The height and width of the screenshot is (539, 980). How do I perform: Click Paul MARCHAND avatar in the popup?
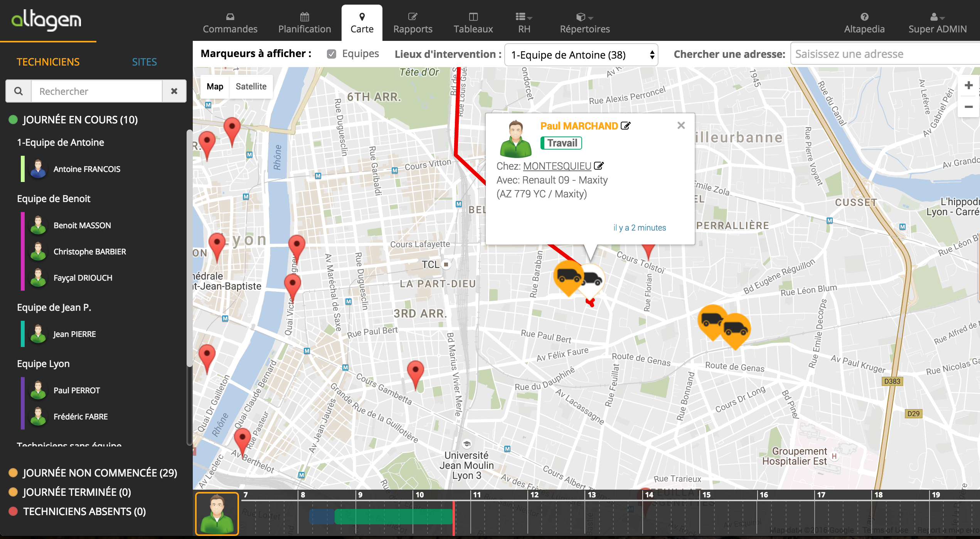(515, 139)
